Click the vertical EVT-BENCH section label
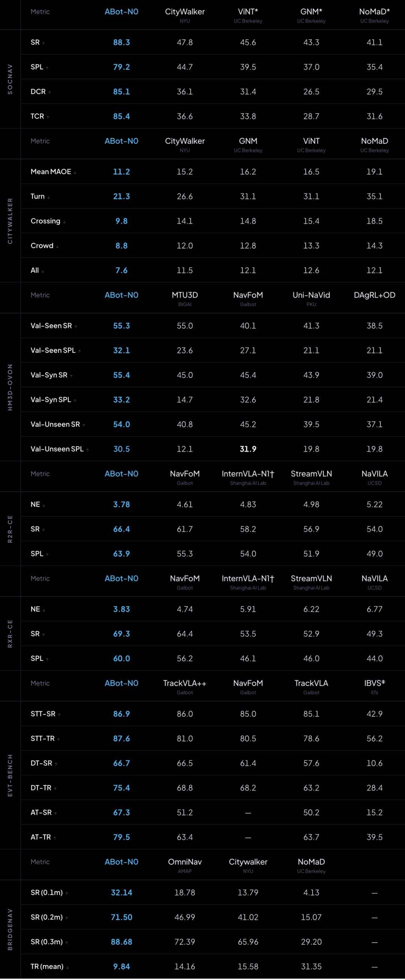Image resolution: width=405 pixels, height=980 pixels. coord(10,775)
